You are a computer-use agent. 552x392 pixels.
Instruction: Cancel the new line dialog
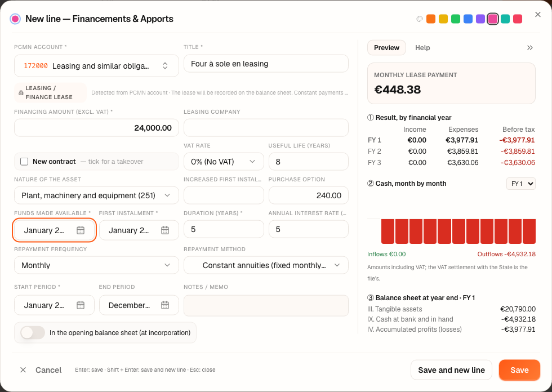pyautogui.click(x=48, y=370)
